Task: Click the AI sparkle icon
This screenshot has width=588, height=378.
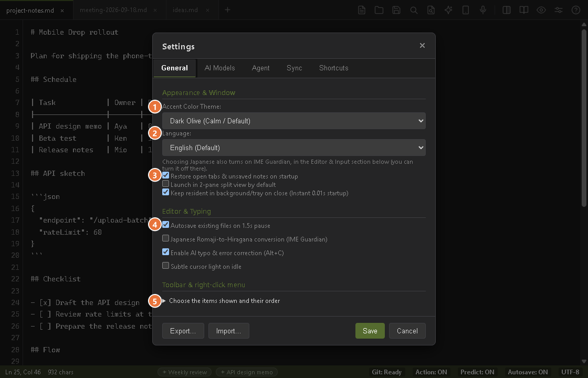Action: tap(448, 10)
